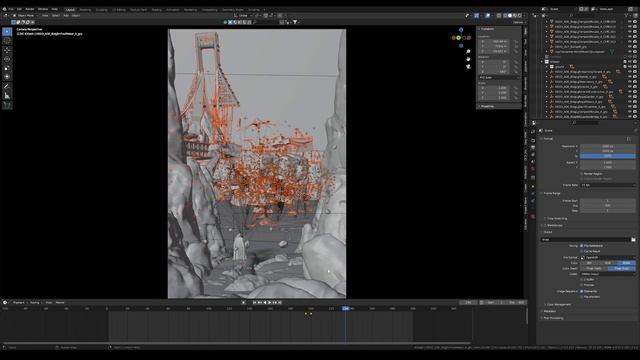Jump to timeline start frame button
Viewport: 640px width, 360px height.
click(255, 302)
